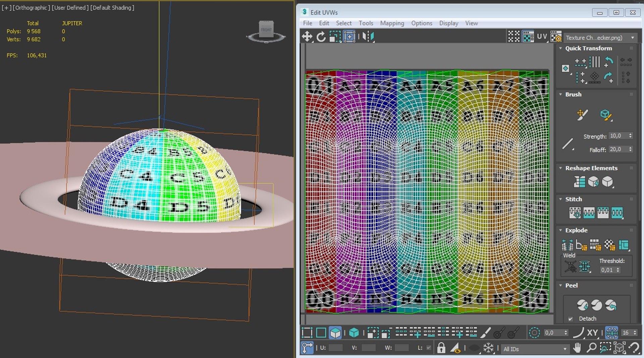Viewport: 644px width, 358px height.
Task: Toggle the Lock Selection padlock
Action: (x=441, y=348)
